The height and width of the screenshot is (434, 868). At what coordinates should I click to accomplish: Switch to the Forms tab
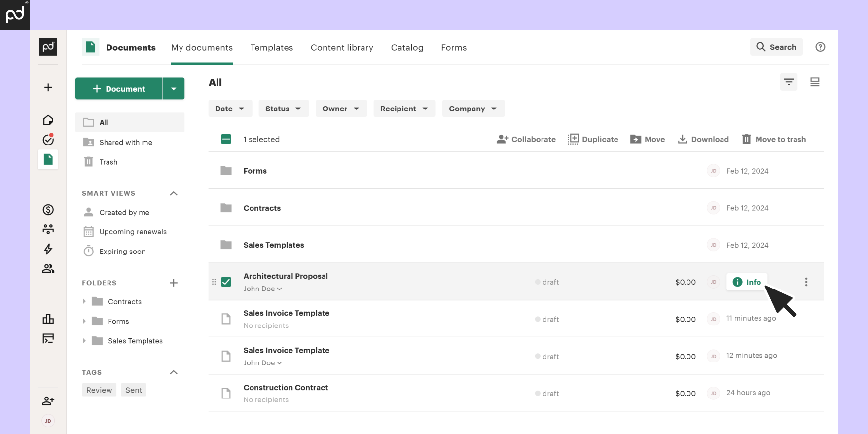pos(454,47)
